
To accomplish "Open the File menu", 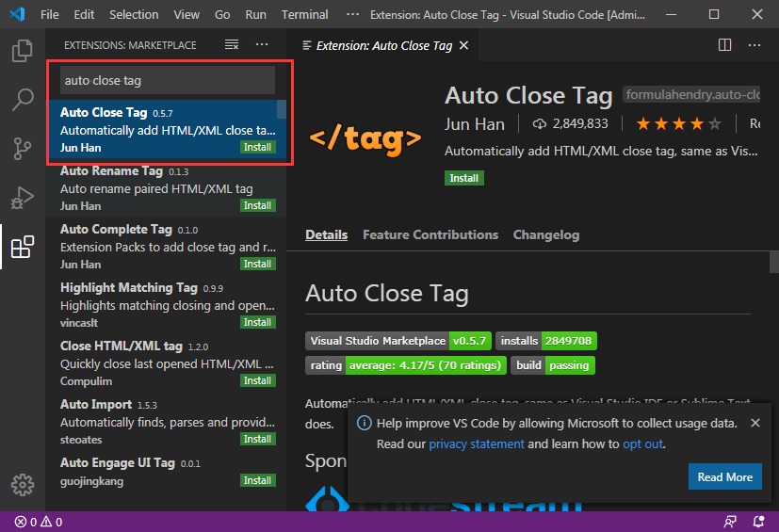I will click(50, 14).
